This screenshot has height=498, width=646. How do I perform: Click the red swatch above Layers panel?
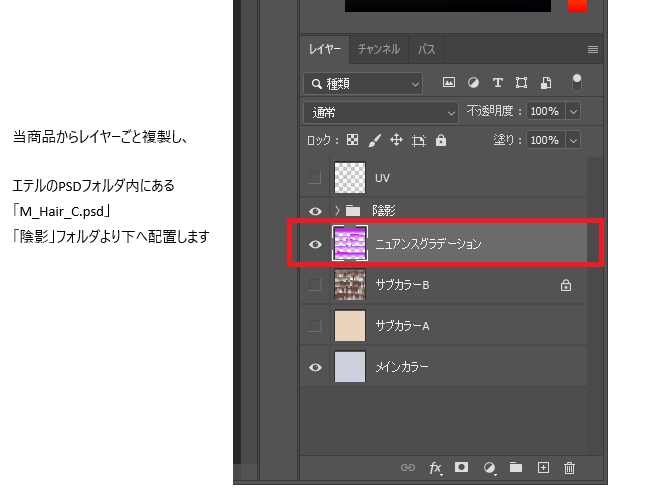[577, 6]
